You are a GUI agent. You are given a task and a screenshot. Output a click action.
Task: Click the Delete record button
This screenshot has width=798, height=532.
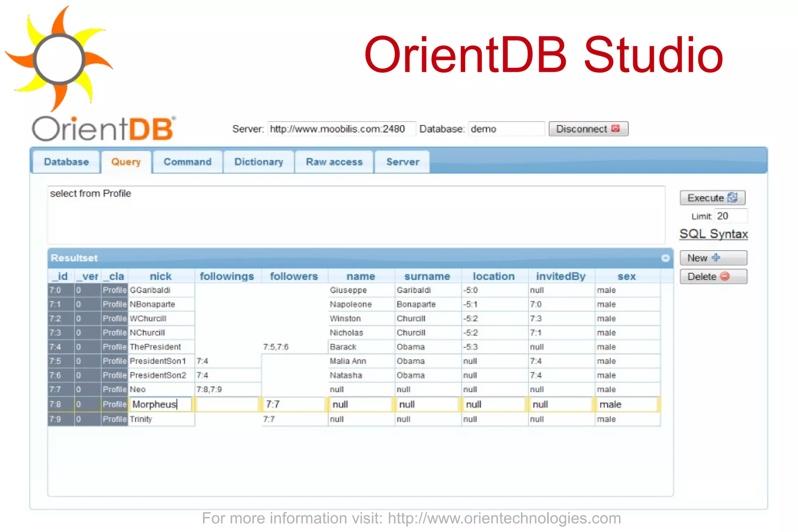713,277
